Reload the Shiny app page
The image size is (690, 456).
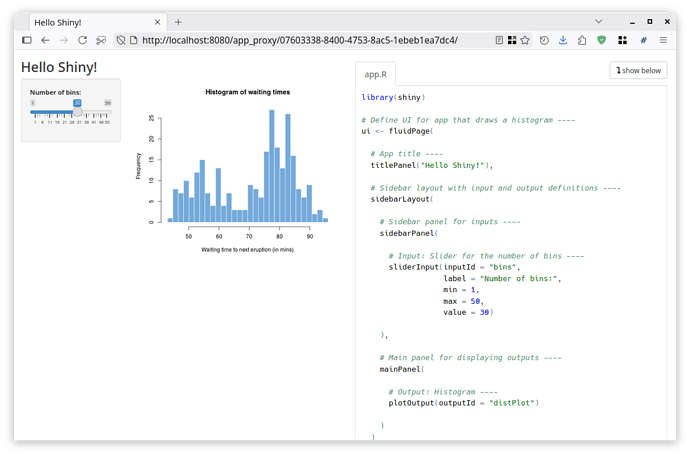84,40
